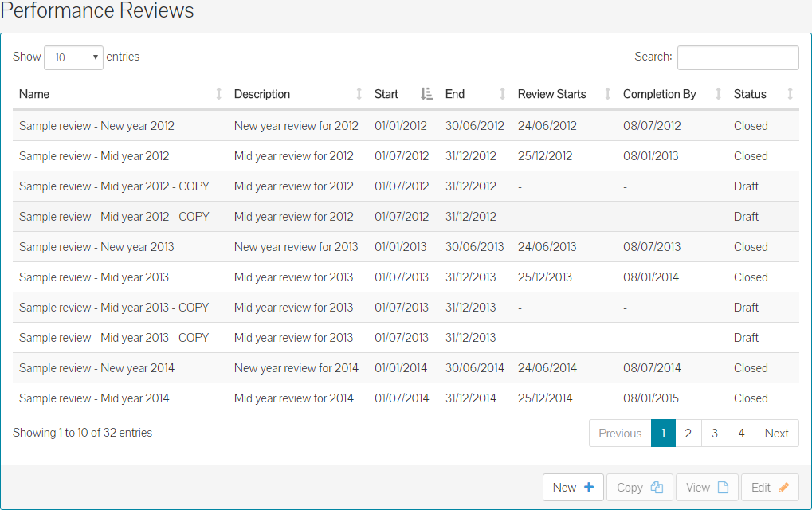Click review start date 24/06/2012
This screenshot has height=510, width=812.
(x=547, y=126)
